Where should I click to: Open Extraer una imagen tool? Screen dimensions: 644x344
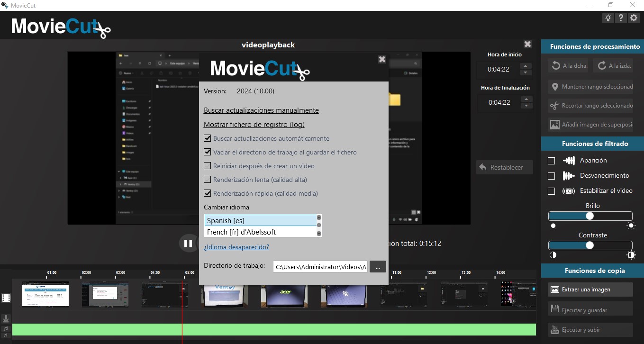click(590, 289)
